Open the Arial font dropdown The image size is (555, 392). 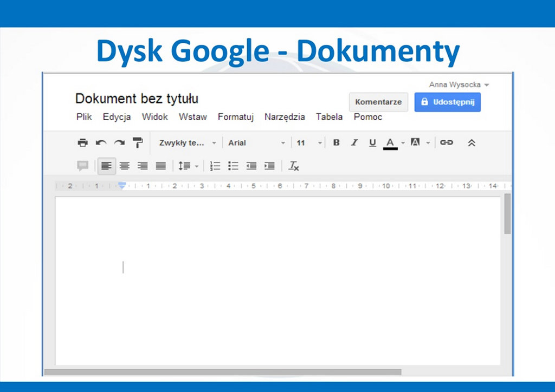(256, 143)
